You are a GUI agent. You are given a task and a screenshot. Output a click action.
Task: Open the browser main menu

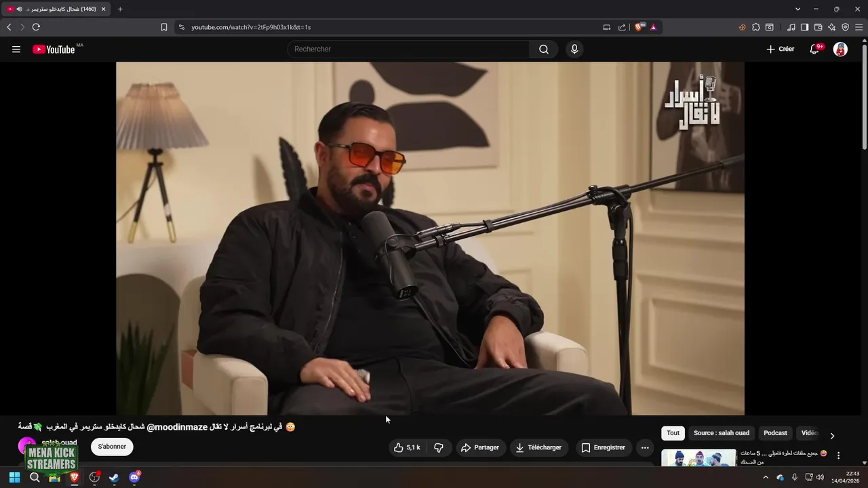[x=859, y=27]
